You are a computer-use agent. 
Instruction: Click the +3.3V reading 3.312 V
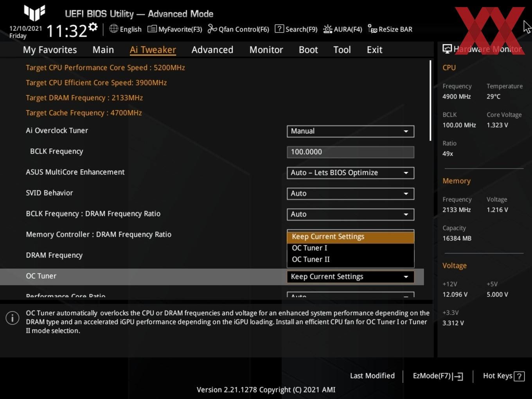(453, 323)
